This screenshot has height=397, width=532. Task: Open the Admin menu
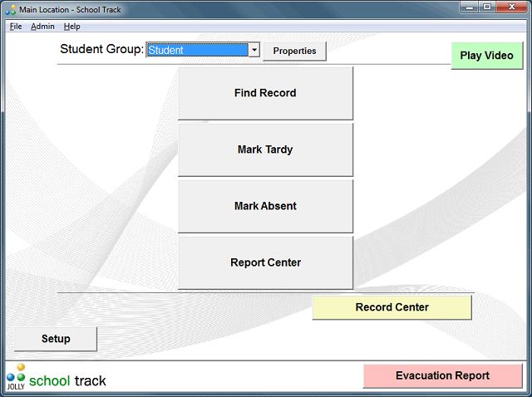click(42, 27)
